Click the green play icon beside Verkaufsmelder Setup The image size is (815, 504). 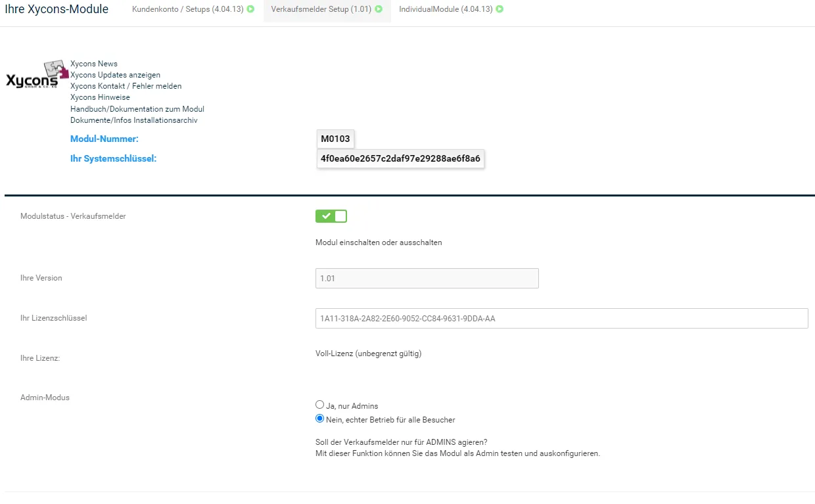coord(379,9)
